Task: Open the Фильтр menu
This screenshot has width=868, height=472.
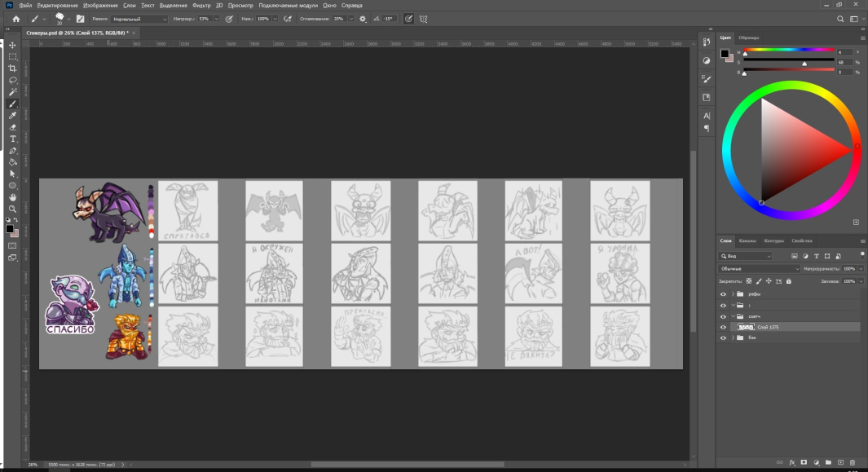Action: coord(201,5)
